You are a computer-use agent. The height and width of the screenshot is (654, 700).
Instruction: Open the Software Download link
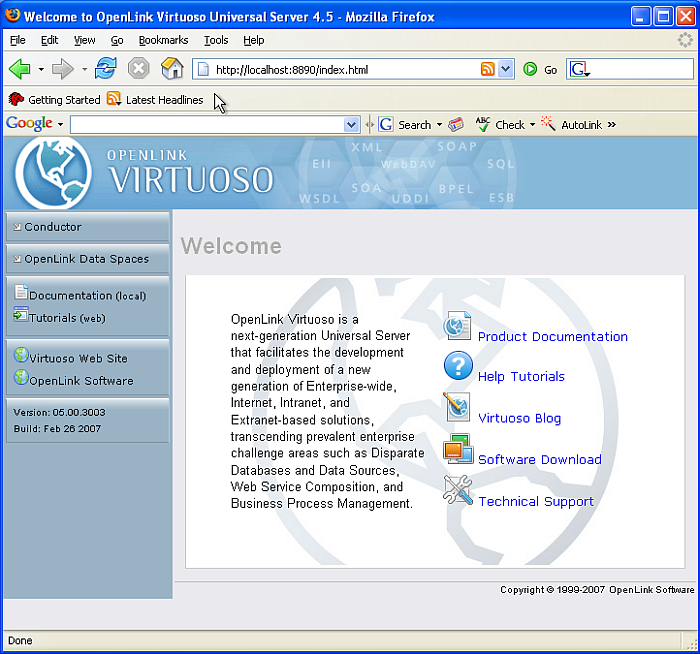coord(540,459)
